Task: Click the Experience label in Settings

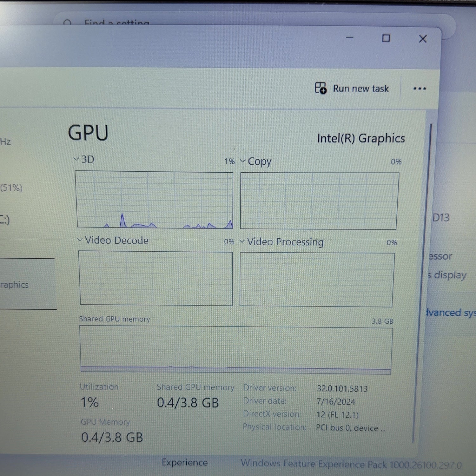Action: [x=185, y=462]
